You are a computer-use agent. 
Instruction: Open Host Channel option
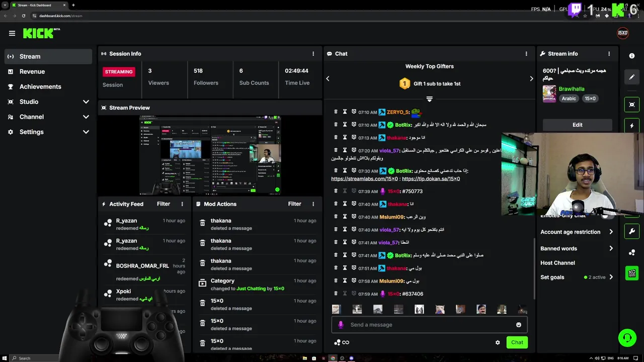point(557,263)
